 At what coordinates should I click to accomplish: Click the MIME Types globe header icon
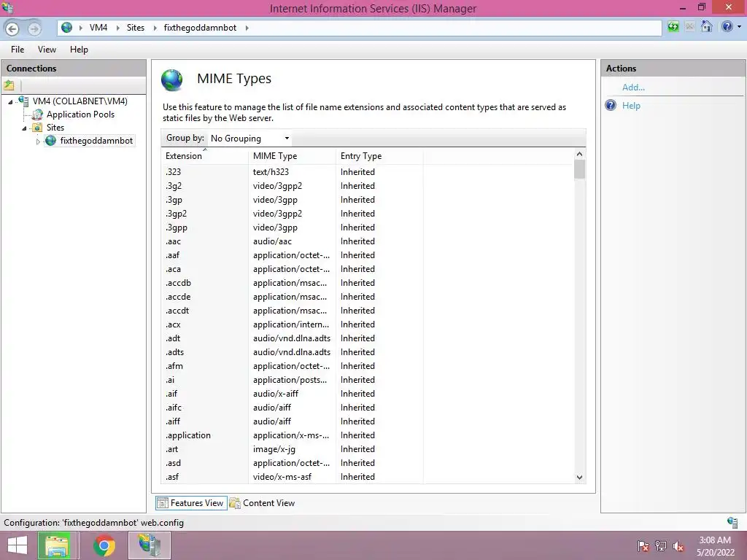pos(172,80)
